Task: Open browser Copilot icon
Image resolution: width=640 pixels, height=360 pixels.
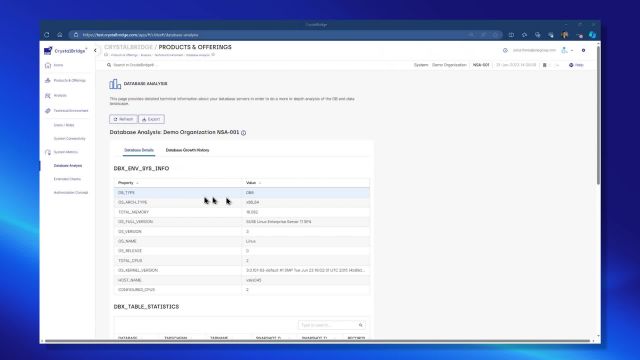Action: pyautogui.click(x=592, y=35)
